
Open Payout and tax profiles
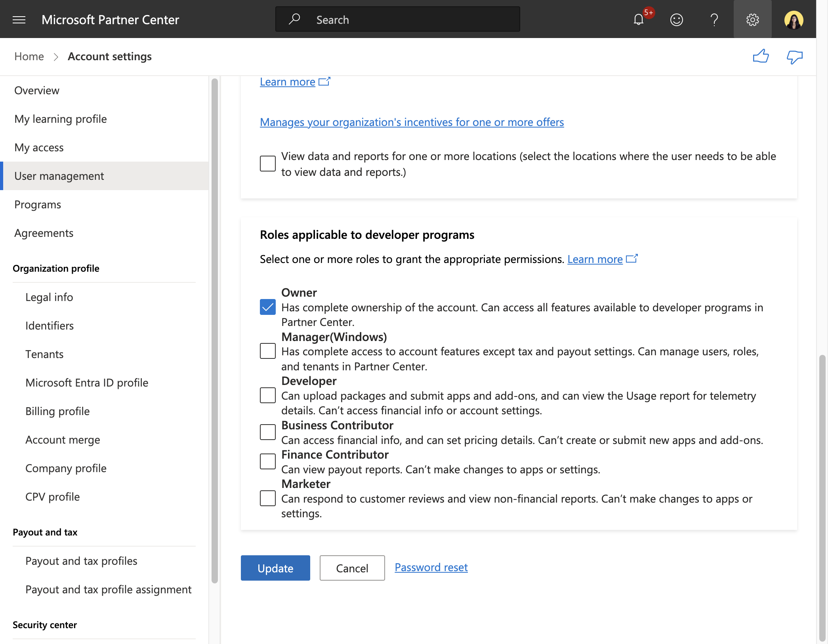[x=81, y=561]
